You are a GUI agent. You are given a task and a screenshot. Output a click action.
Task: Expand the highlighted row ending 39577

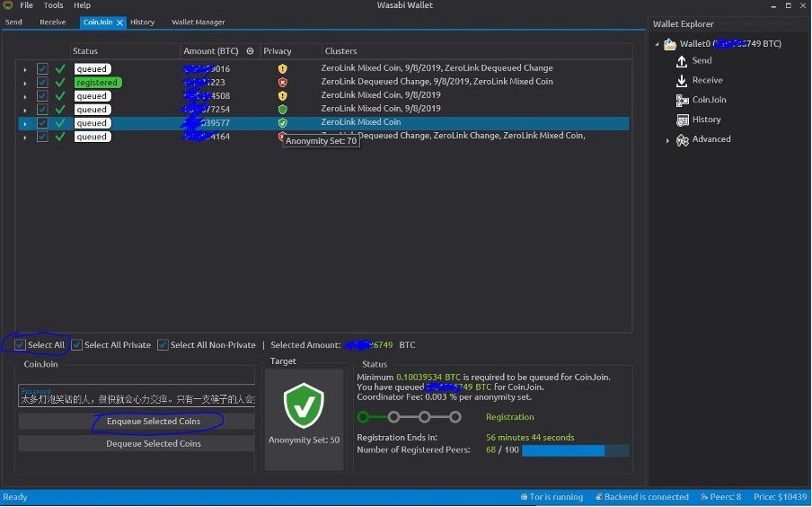(25, 123)
